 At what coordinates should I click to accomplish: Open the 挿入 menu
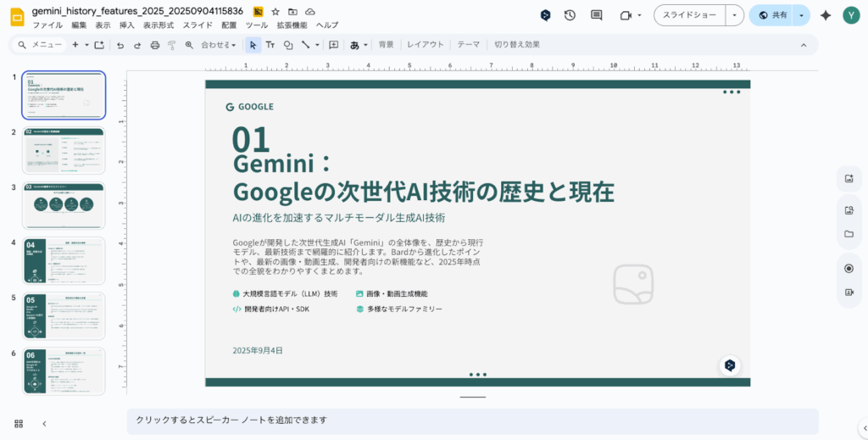coord(127,25)
